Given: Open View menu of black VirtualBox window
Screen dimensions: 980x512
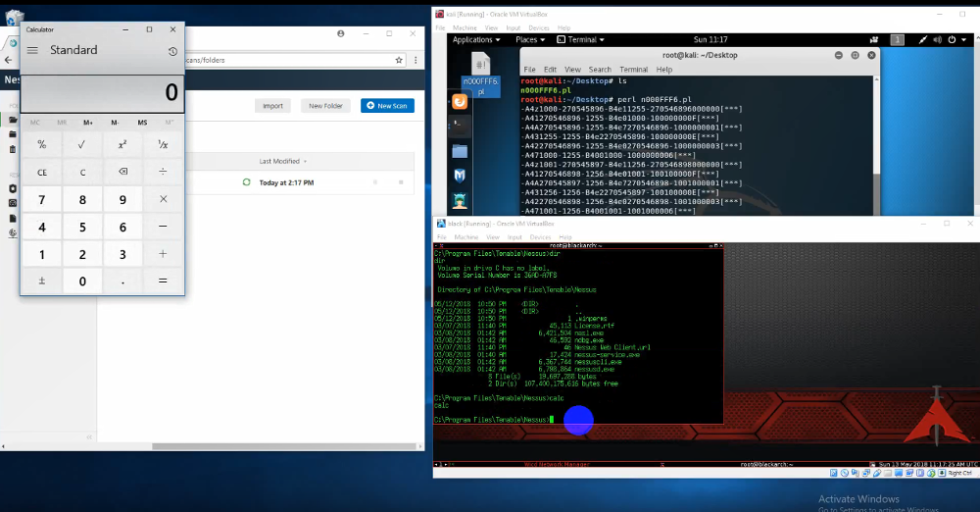Looking at the screenshot, I should [493, 237].
